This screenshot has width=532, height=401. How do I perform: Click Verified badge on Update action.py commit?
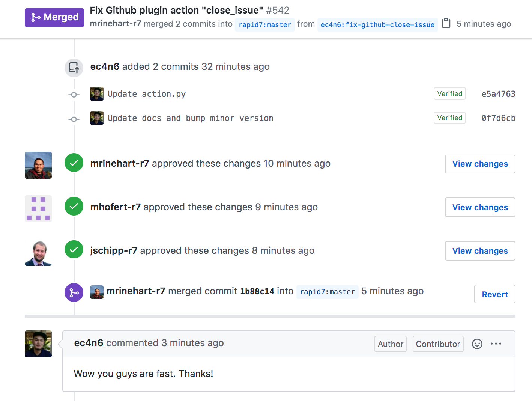(x=449, y=94)
